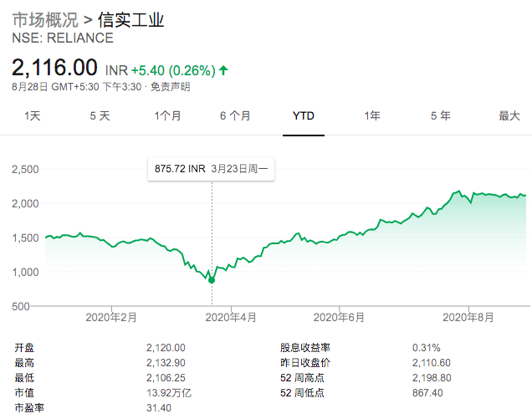
Task: Click the 股息收益率 label
Action: click(305, 348)
